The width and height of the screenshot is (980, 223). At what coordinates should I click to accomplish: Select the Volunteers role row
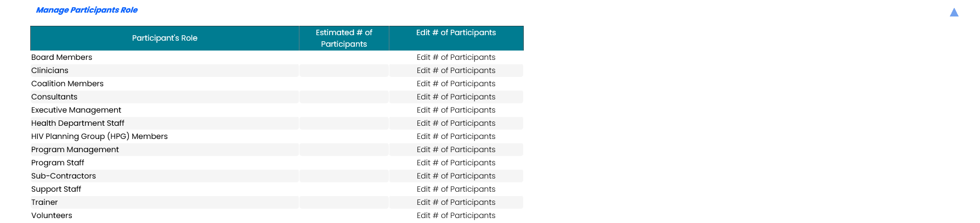coord(52,215)
